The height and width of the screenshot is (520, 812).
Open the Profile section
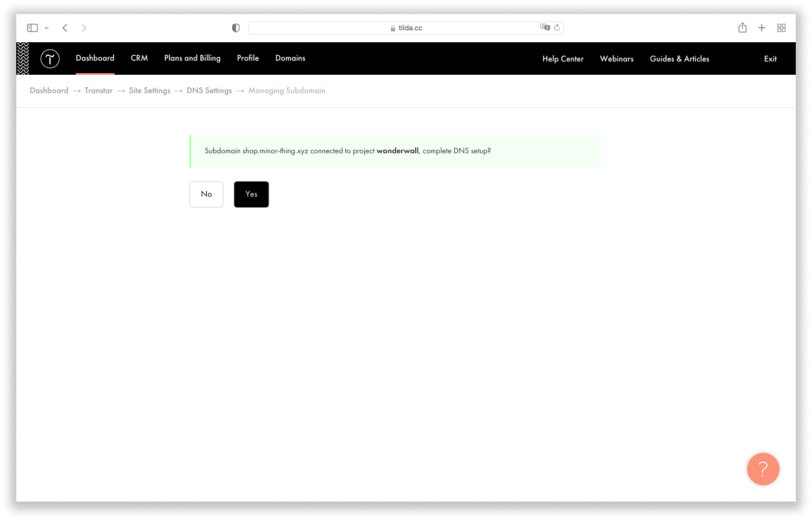coord(248,58)
